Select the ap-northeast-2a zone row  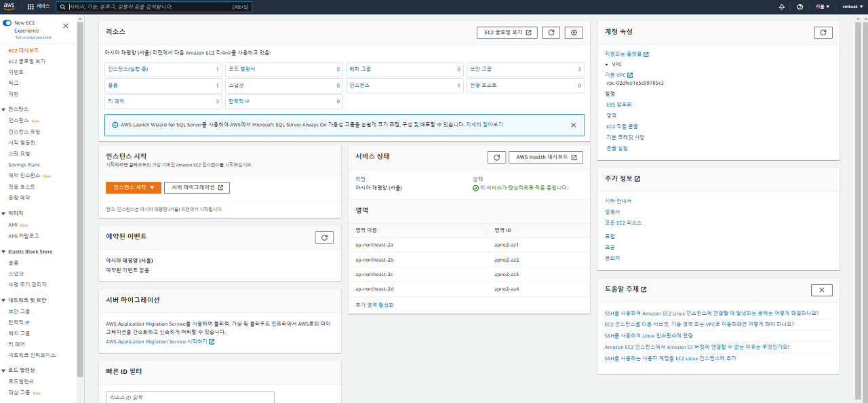469,244
